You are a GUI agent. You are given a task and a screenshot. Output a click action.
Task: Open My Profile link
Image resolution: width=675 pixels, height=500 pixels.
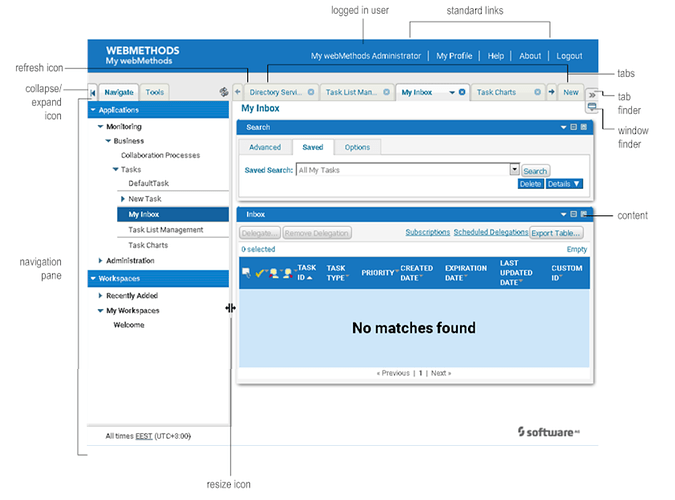tap(454, 56)
